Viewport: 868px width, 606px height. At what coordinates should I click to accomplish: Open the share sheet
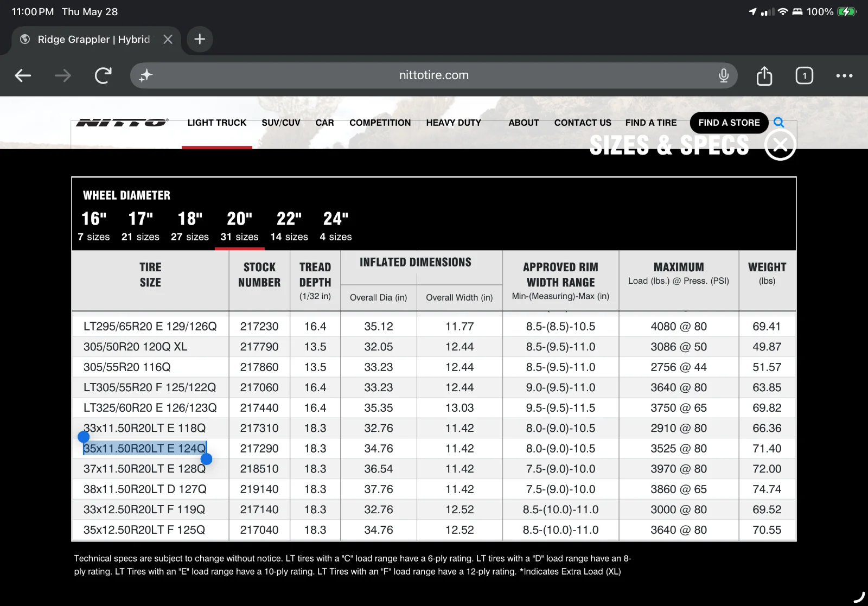click(x=764, y=75)
